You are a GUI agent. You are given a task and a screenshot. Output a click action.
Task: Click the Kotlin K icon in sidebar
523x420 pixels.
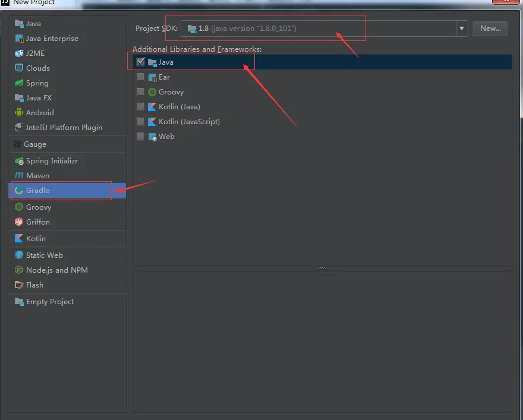tap(19, 238)
